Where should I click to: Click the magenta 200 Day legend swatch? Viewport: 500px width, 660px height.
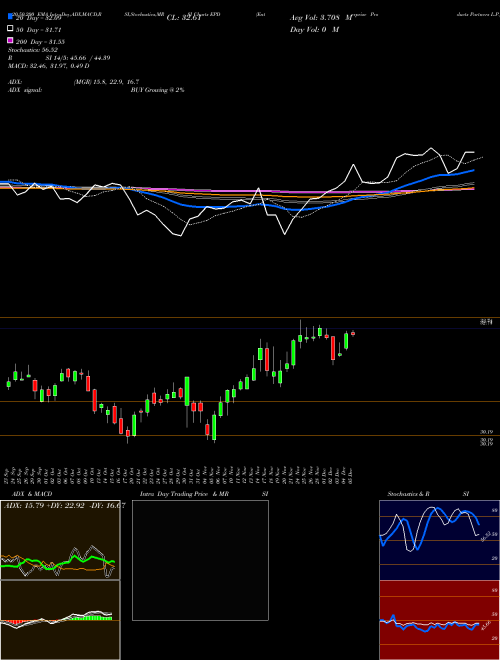point(10,40)
